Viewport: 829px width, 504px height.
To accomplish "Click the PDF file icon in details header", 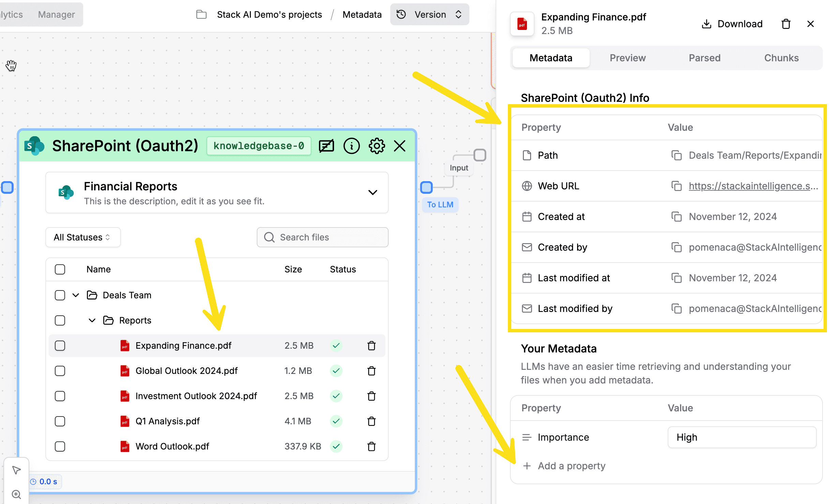I will [x=522, y=24].
